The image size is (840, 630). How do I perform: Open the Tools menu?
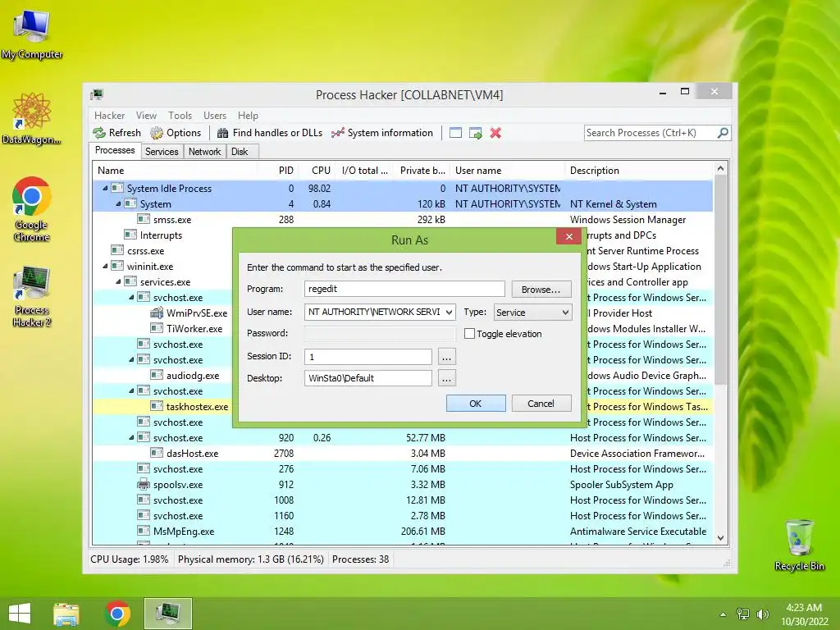pos(180,115)
